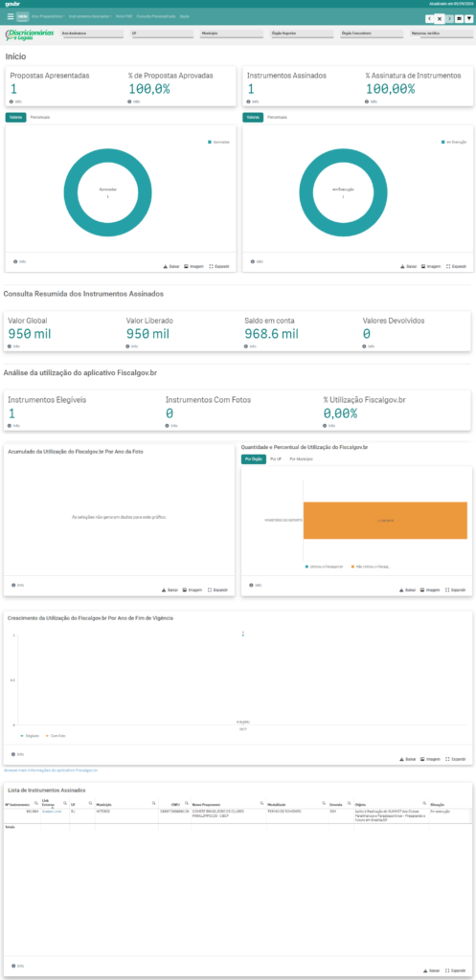Switch left donut chart to Percentuais
Screen dimensions: 476x980
coord(40,117)
